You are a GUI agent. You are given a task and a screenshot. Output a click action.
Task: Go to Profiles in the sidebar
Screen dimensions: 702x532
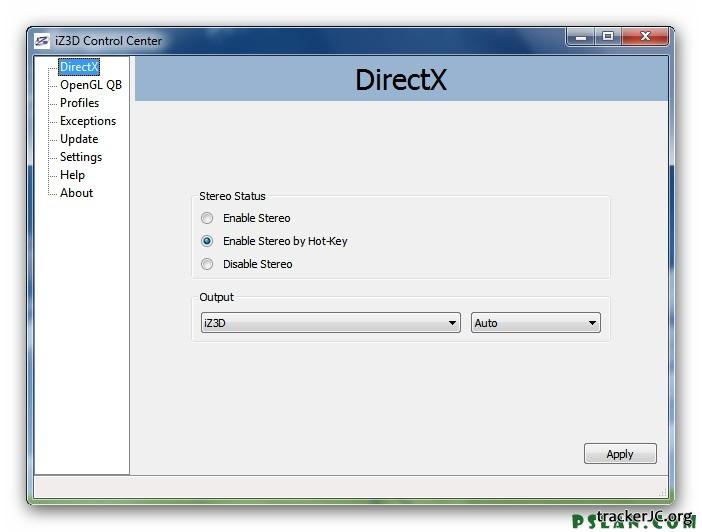(79, 103)
